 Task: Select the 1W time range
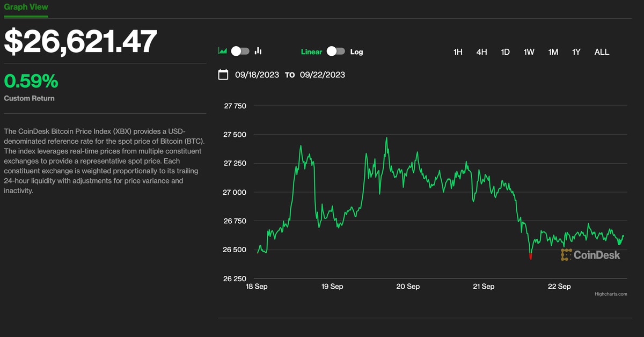coord(529,52)
